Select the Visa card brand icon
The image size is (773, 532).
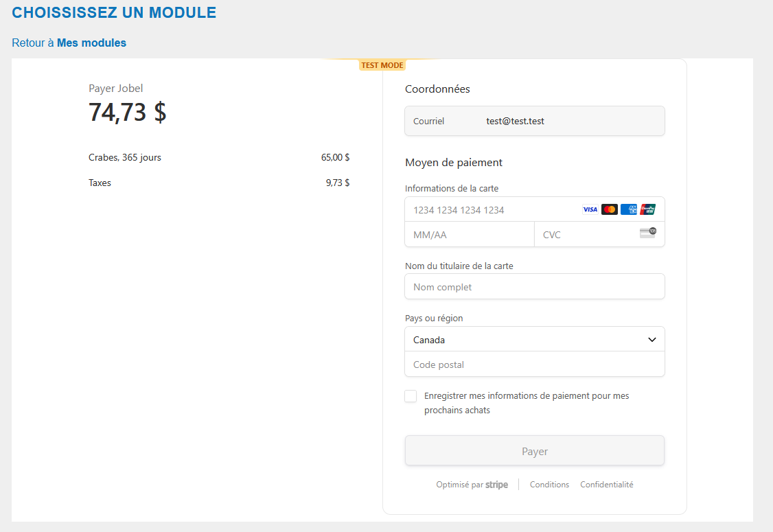(590, 209)
